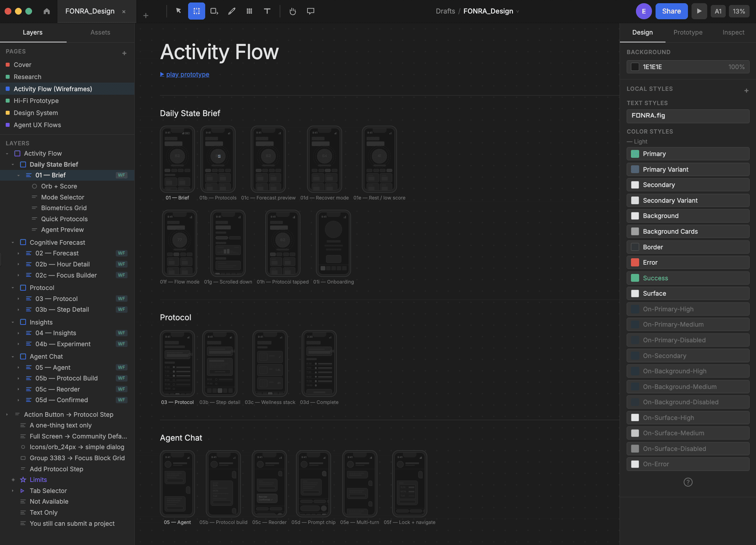
Task: Collapse the Agent Chat layer group
Action: coord(13,357)
